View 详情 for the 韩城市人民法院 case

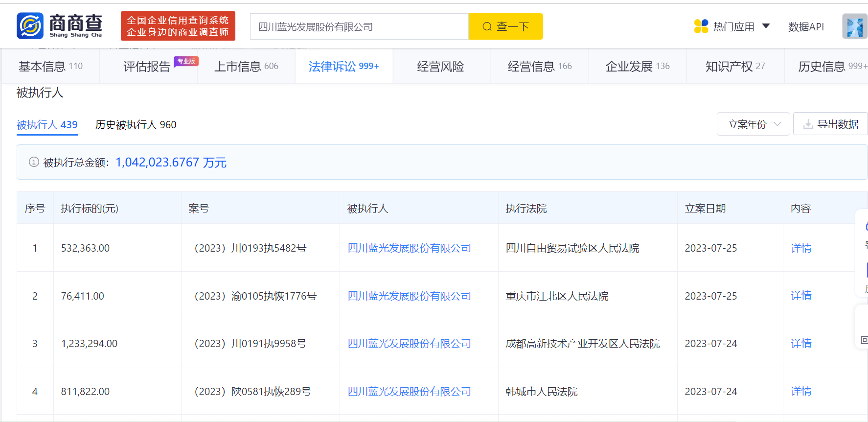coord(800,391)
